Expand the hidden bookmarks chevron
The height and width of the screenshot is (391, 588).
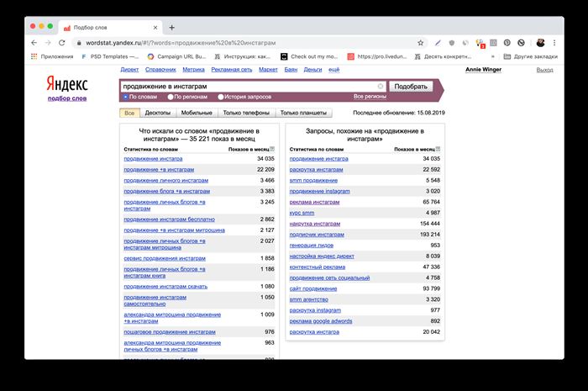[493, 56]
